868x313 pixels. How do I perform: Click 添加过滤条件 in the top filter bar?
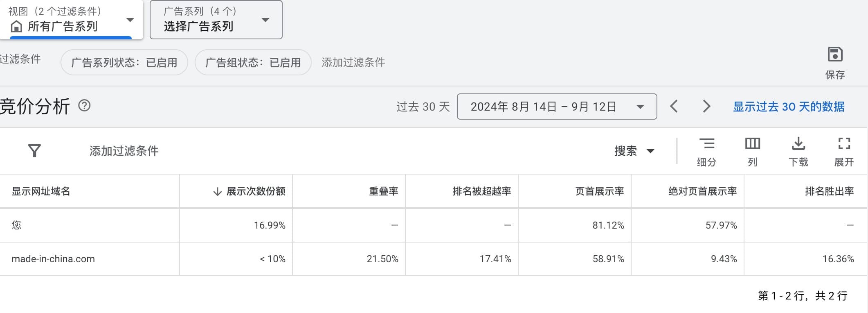pyautogui.click(x=353, y=62)
